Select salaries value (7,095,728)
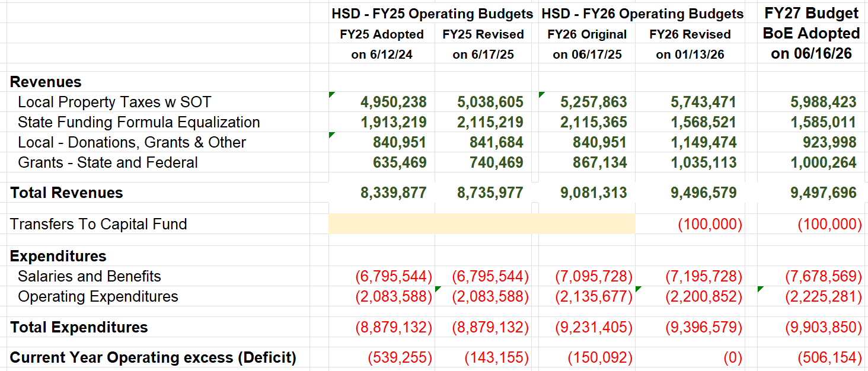 coord(593,276)
